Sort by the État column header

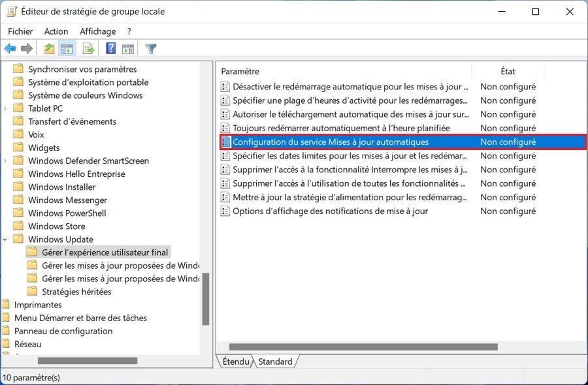point(508,71)
